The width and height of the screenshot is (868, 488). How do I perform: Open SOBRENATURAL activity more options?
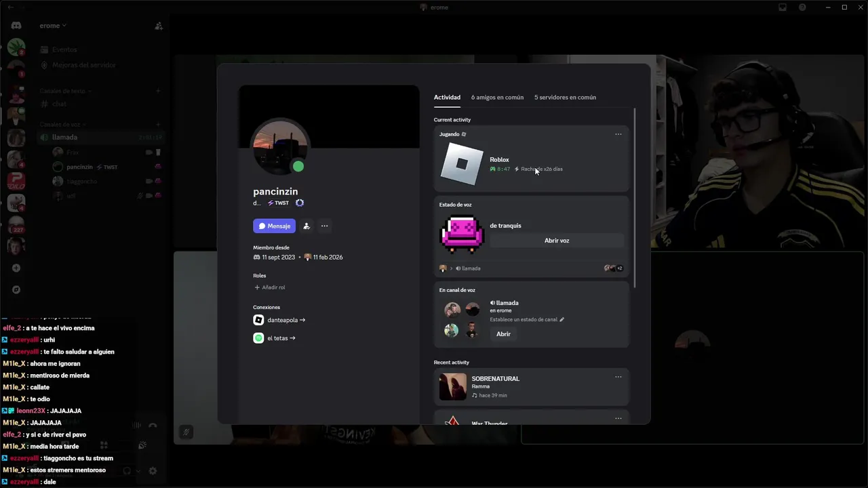click(x=618, y=377)
